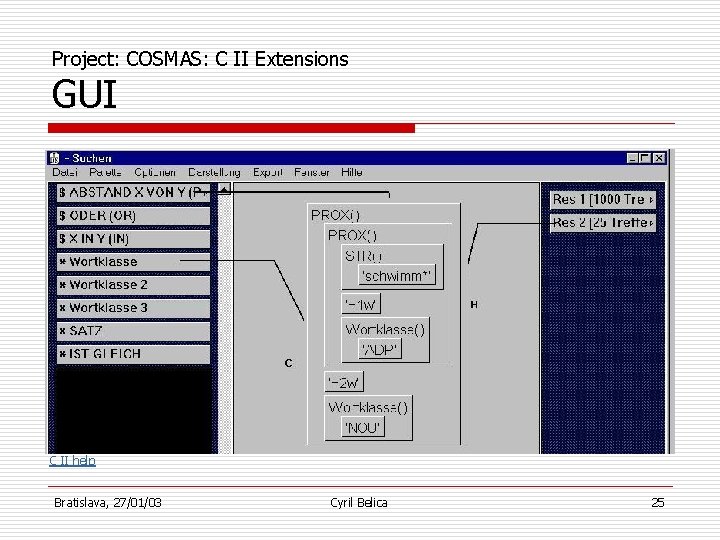Open the Datei menu
This screenshot has height=540, width=720.
coord(65,172)
